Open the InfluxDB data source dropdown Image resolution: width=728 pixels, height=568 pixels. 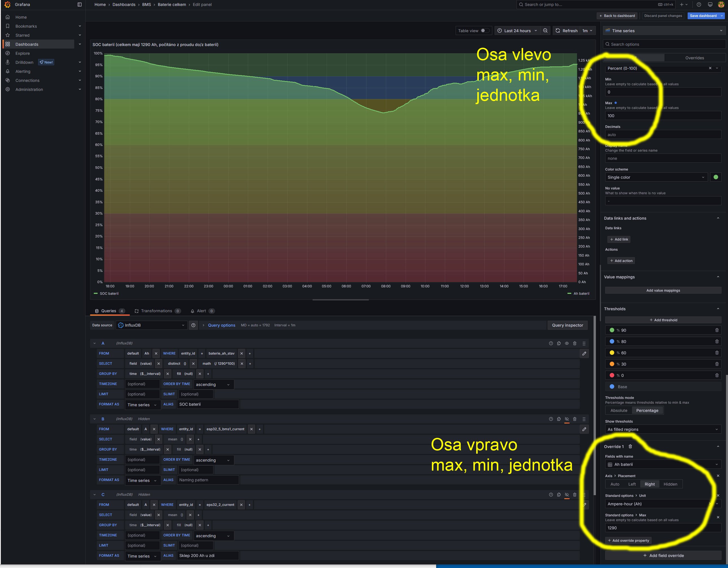point(152,325)
